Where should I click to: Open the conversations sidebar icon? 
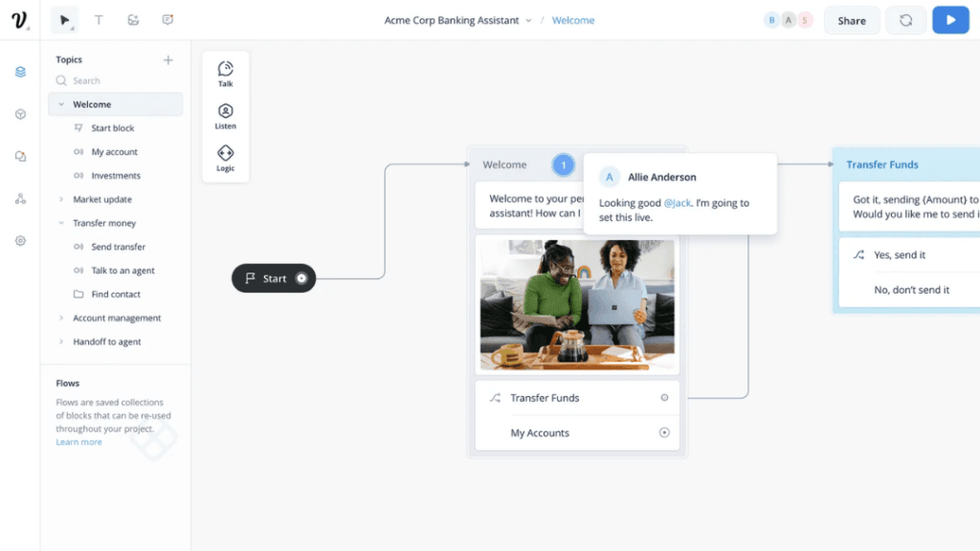coord(21,156)
